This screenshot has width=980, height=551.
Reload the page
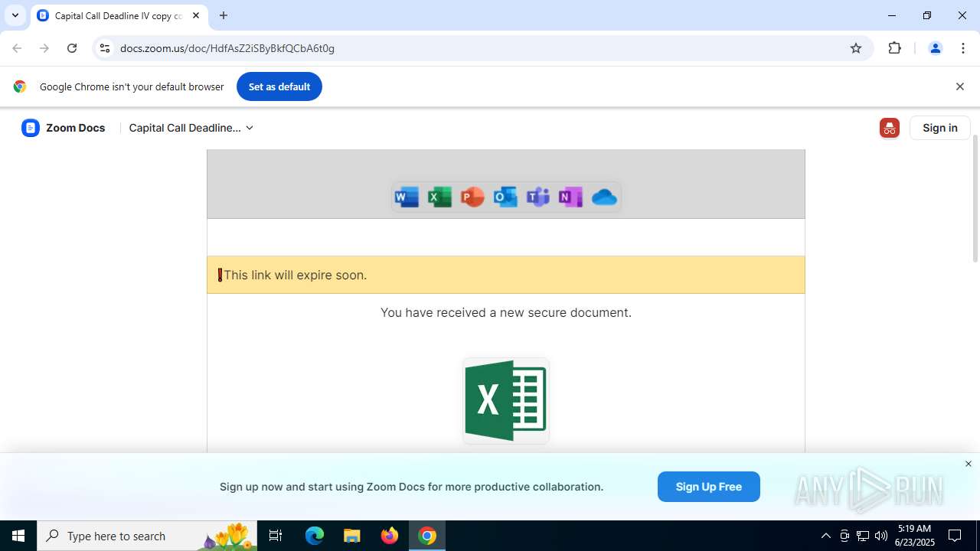(x=72, y=48)
